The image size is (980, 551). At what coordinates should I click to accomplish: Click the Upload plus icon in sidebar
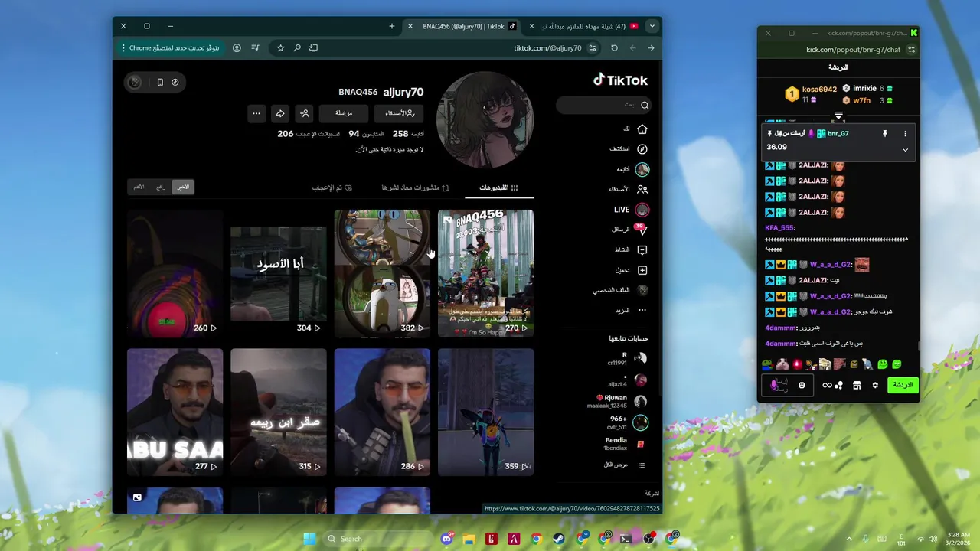(x=642, y=270)
